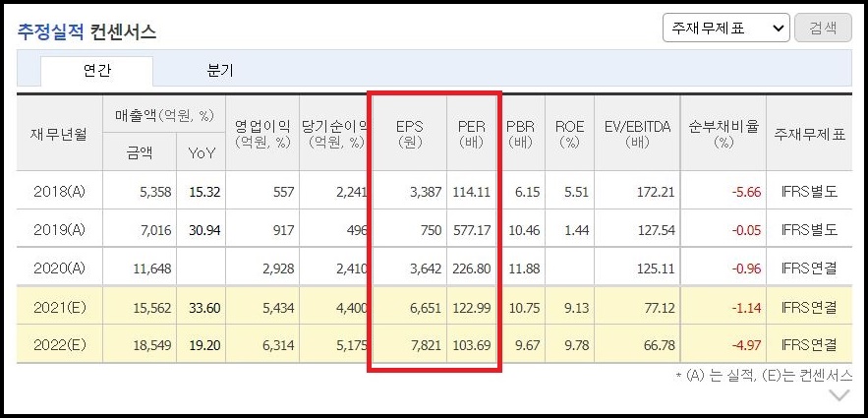Click EV/EBITDA value 66.78
868x418 pixels.
660,346
